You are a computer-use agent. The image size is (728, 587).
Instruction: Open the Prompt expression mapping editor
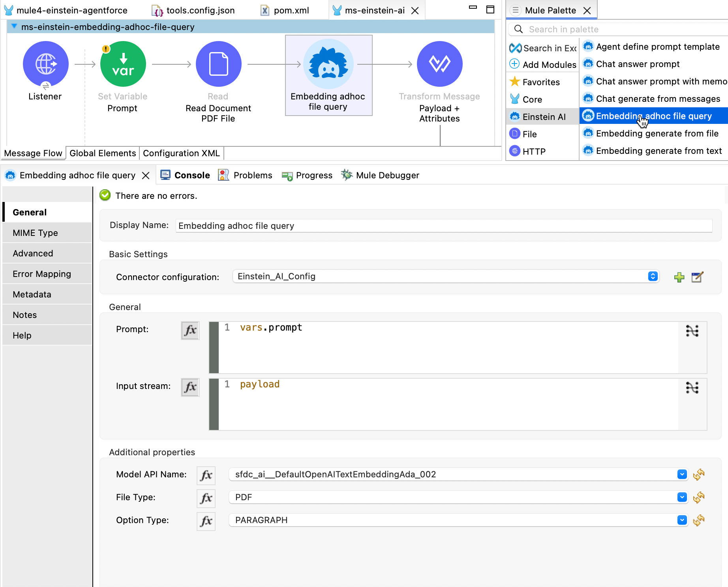click(692, 331)
